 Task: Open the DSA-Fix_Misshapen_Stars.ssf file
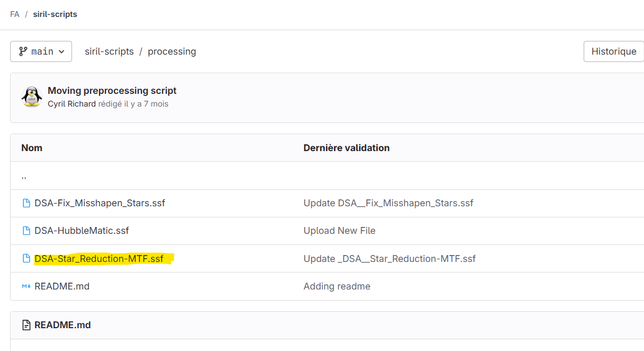coord(100,203)
